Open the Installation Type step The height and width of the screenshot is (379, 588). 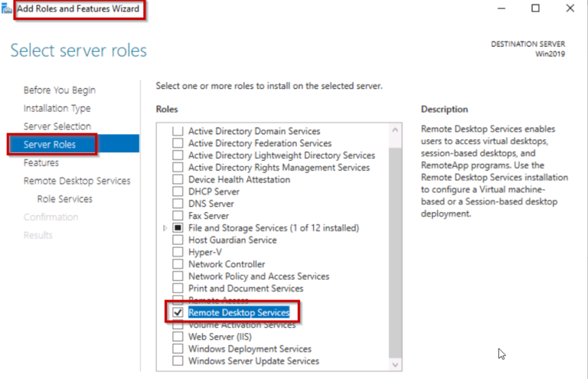point(57,108)
